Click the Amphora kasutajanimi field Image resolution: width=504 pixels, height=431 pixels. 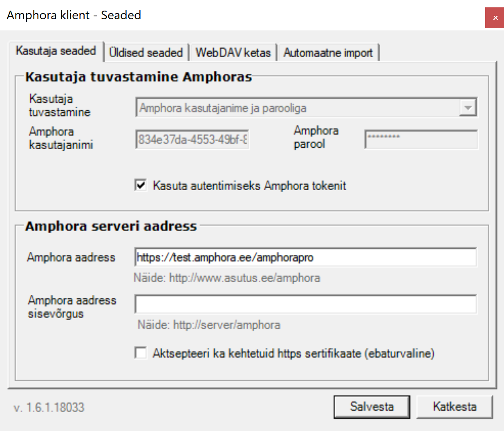(192, 140)
